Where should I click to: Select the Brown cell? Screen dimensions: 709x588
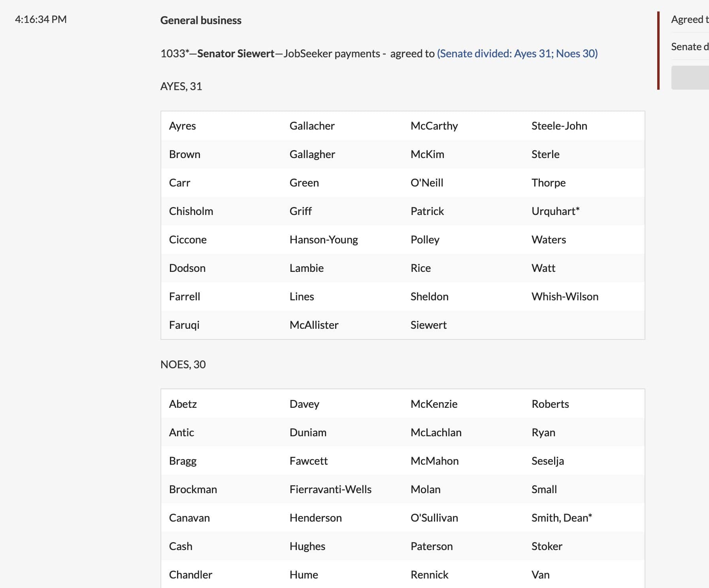221,154
